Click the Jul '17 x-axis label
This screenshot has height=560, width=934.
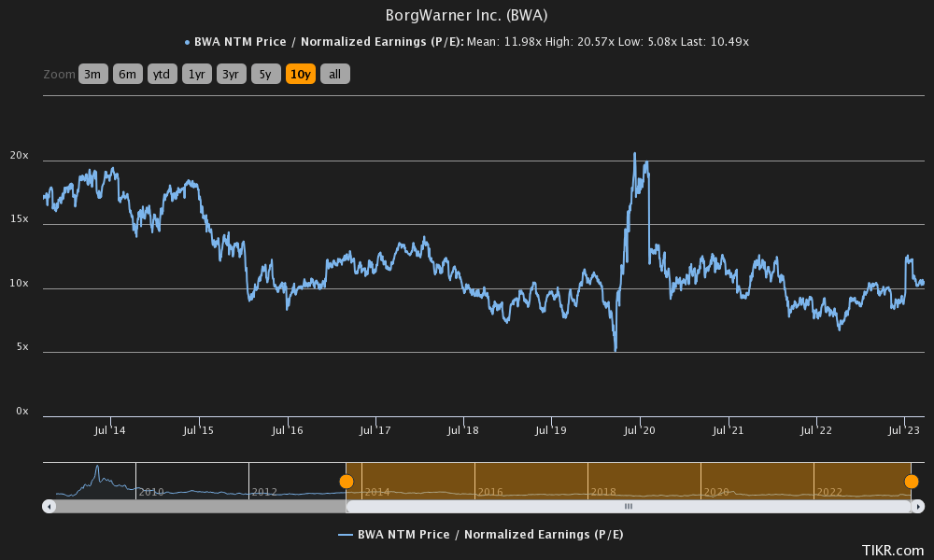coord(375,430)
